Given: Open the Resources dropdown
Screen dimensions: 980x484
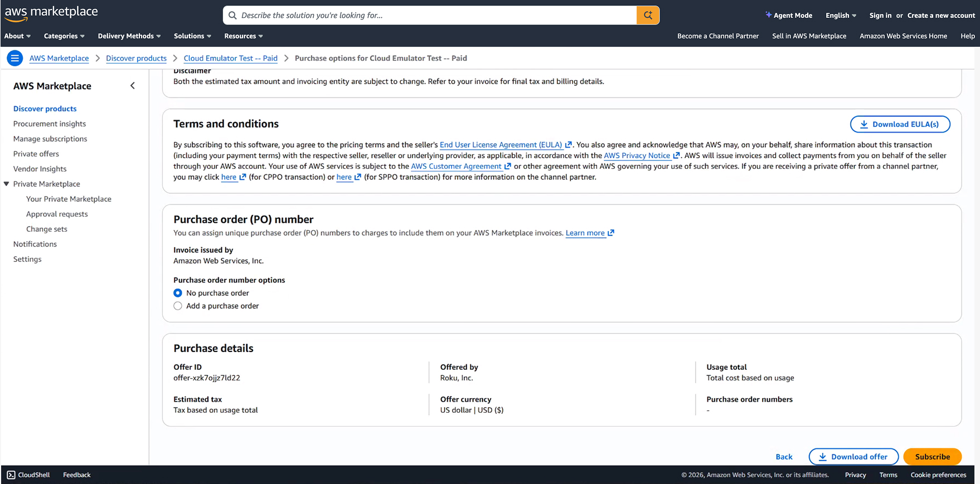Looking at the screenshot, I should [x=244, y=36].
